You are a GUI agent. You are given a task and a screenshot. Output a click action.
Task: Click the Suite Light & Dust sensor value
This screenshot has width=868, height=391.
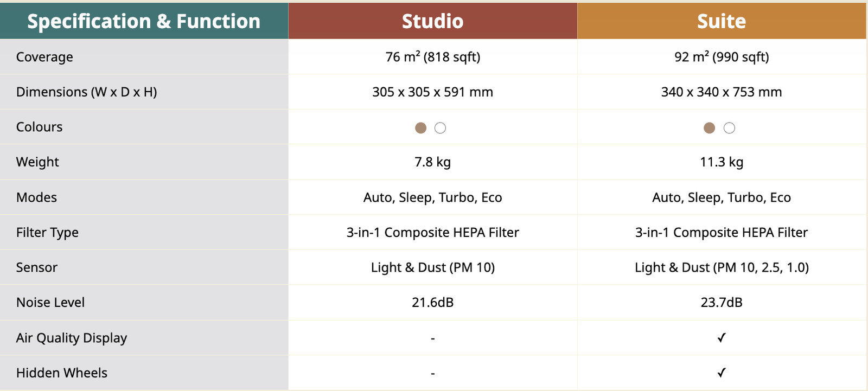pyautogui.click(x=722, y=267)
